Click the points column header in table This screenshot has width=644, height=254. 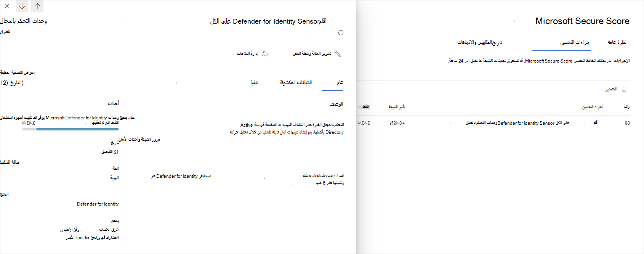[x=366, y=107]
